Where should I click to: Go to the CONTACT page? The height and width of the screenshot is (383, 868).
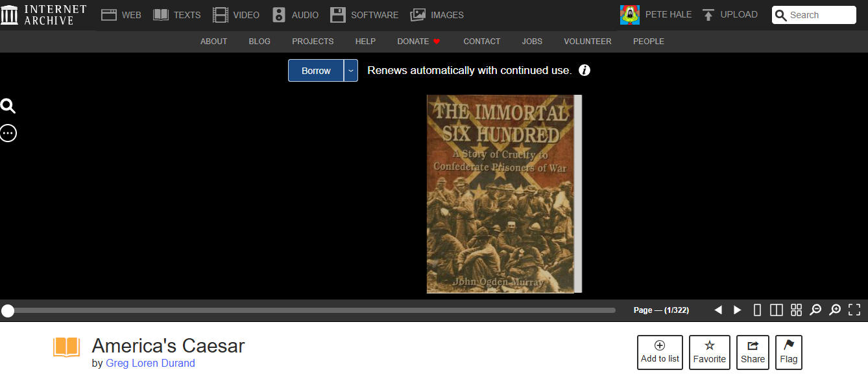tap(481, 42)
